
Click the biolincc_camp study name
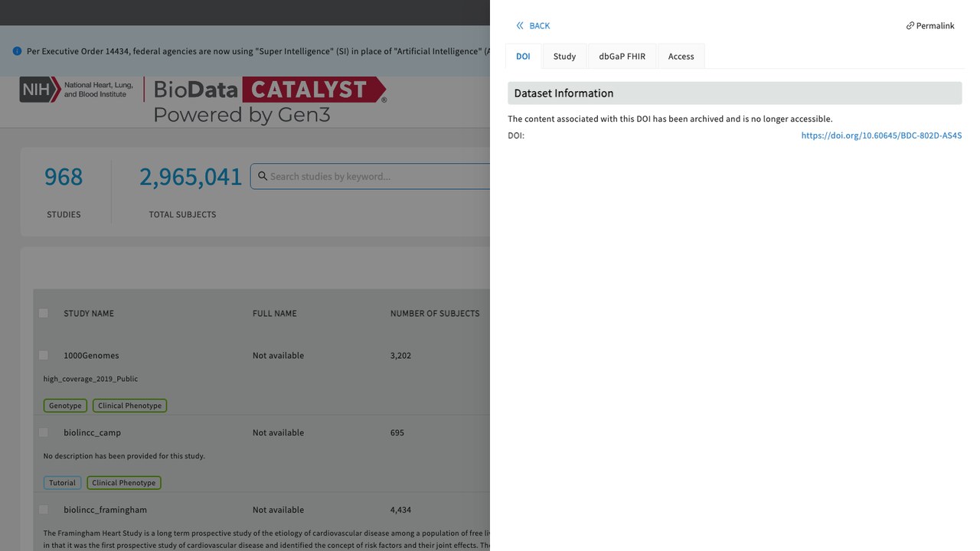pyautogui.click(x=92, y=432)
